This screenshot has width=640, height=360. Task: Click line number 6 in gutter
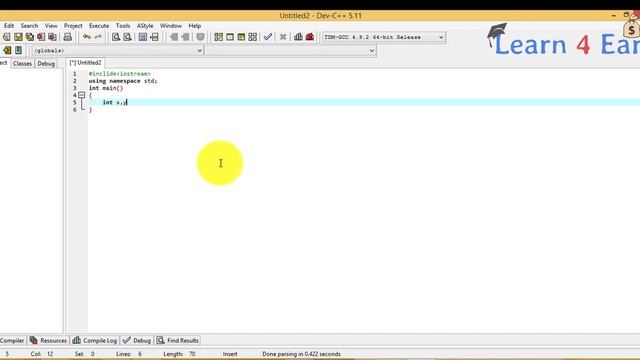75,110
